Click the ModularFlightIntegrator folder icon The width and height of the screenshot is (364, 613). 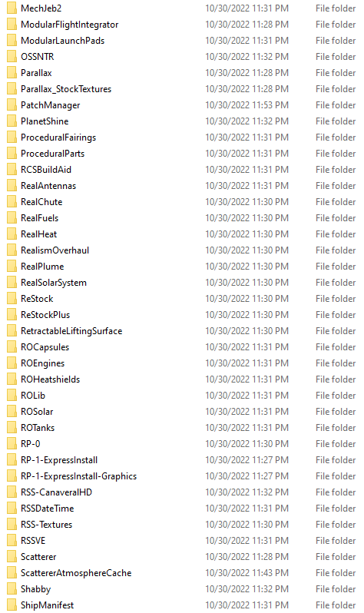(12, 25)
